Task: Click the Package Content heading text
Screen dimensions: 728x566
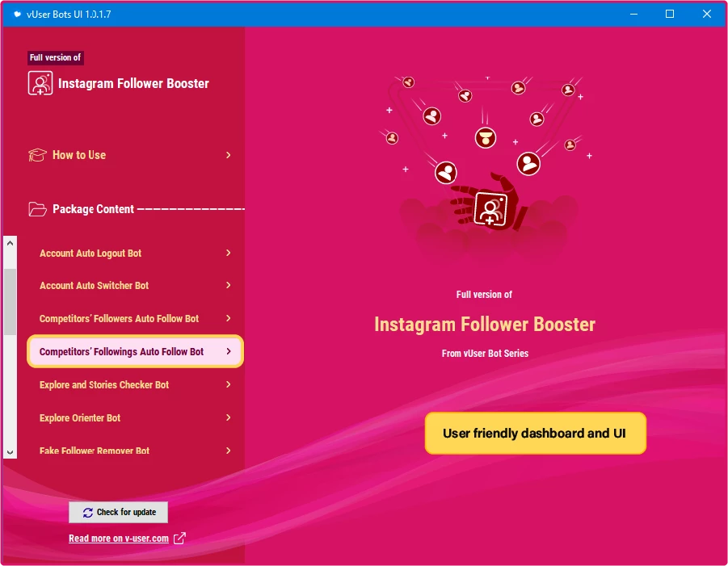Action: [x=93, y=209]
